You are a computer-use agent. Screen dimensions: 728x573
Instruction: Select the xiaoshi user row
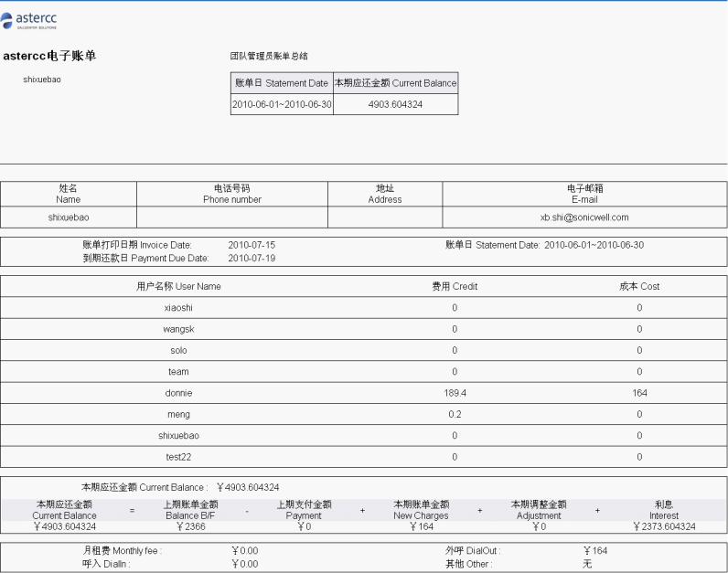click(x=363, y=308)
